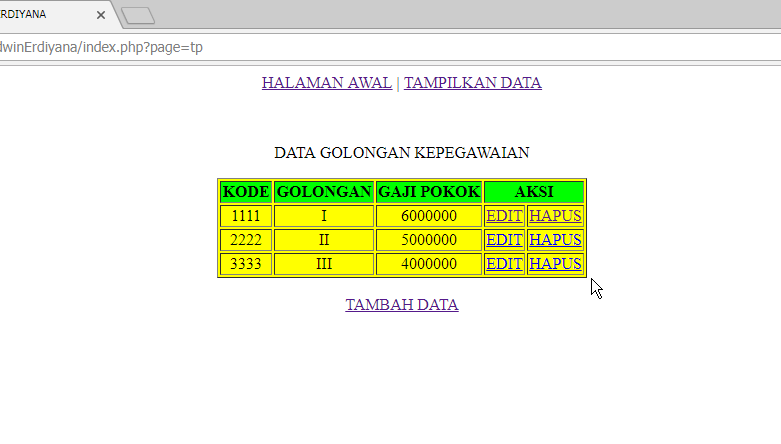This screenshot has width=781, height=444.
Task: Click the golongan cell III
Action: pos(324,264)
